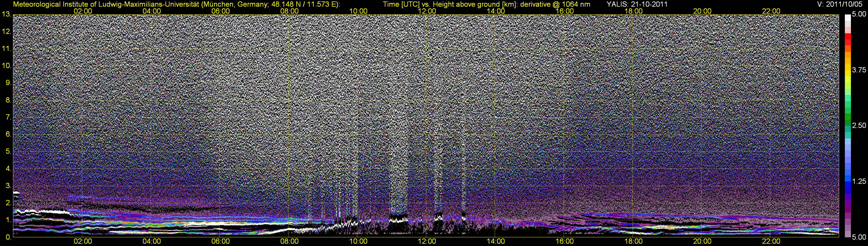Click the 16:00 label on the lower time axis
Screen dimensions: 868x246
pos(564,242)
